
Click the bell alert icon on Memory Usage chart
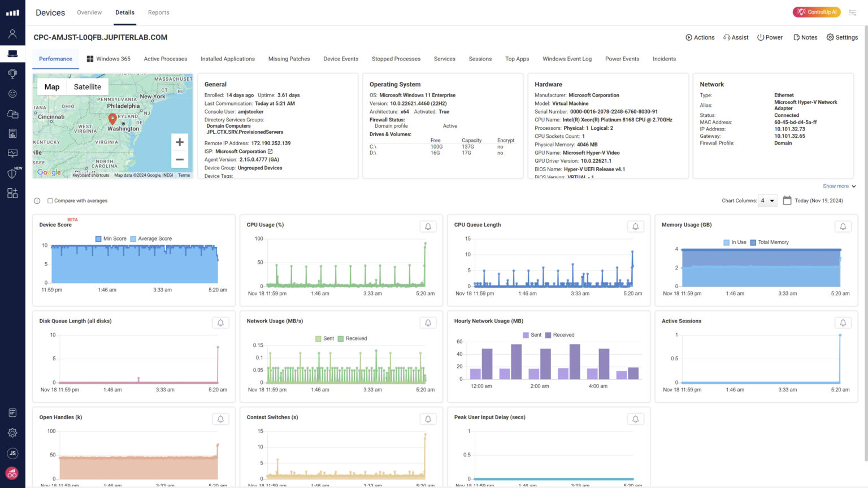(843, 226)
